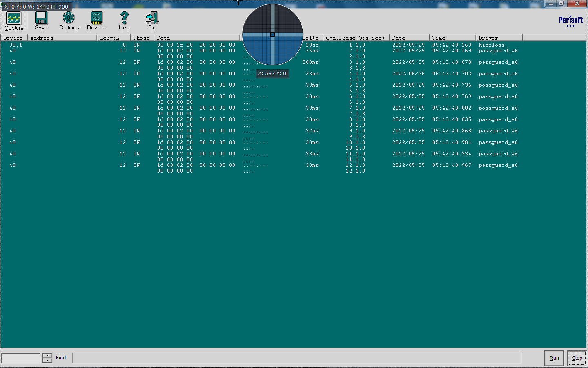The width and height of the screenshot is (588, 368).
Task: Select the Driver column header
Action: tap(499, 38)
